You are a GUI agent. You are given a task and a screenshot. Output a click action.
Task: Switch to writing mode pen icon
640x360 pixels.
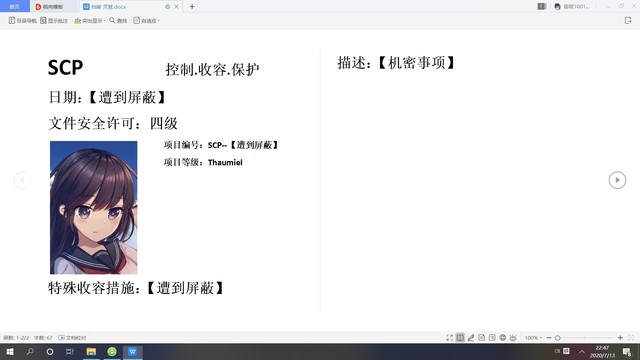(471, 338)
